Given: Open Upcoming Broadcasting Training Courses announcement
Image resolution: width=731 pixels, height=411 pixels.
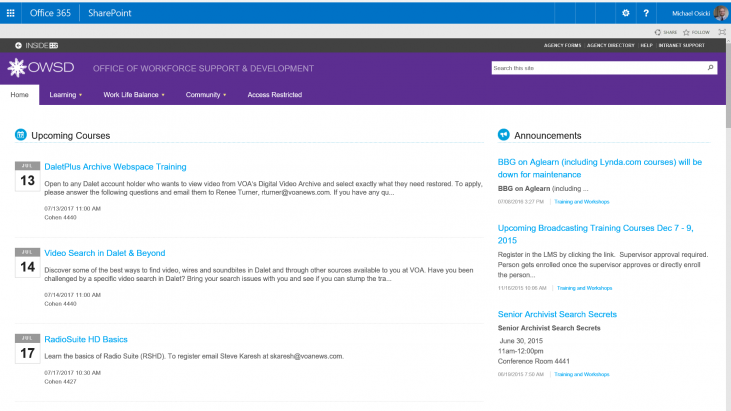Looking at the screenshot, I should point(595,234).
